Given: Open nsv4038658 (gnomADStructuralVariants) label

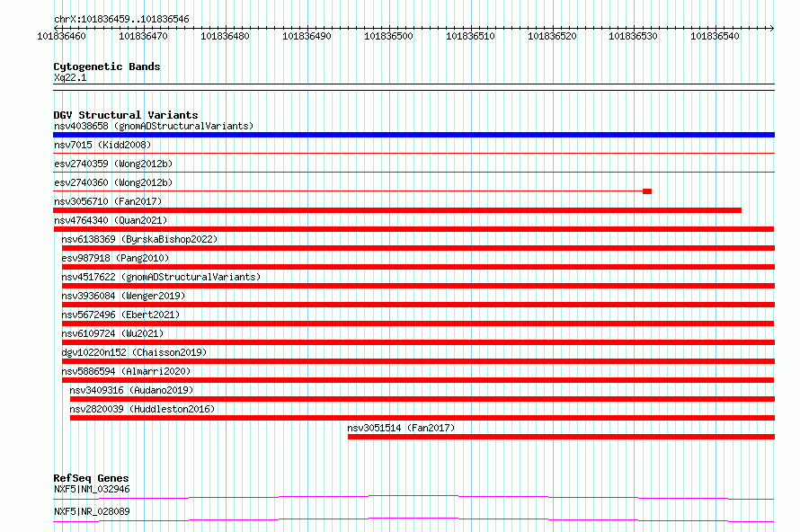Looking at the screenshot, I should tap(154, 126).
